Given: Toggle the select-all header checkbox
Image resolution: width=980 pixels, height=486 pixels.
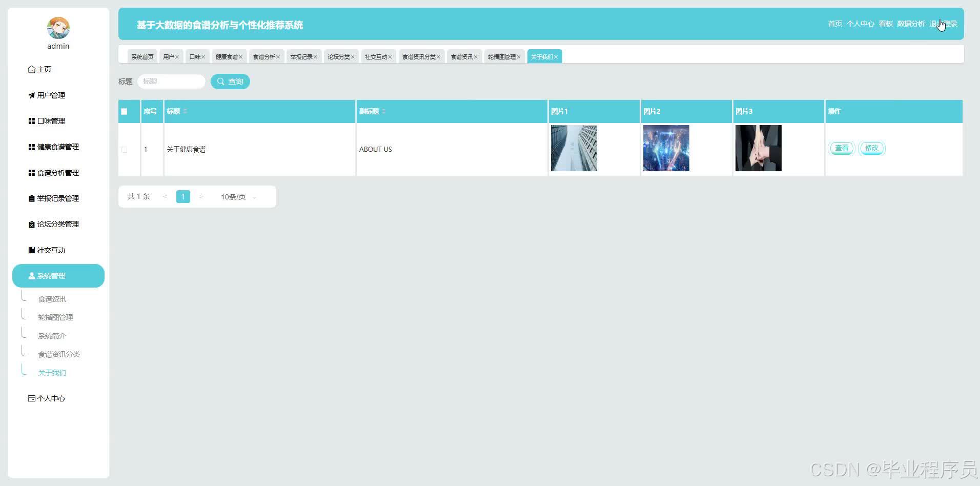Looking at the screenshot, I should tap(124, 111).
